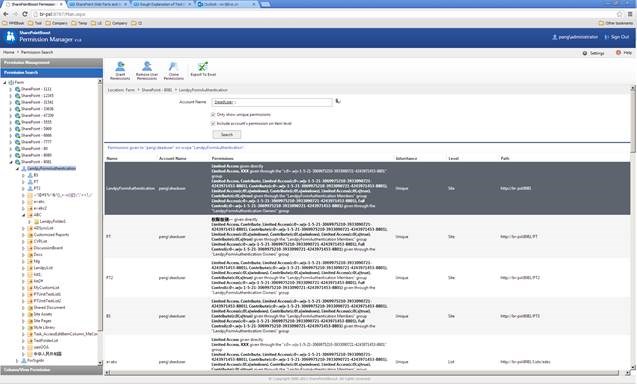The image size is (637, 384).
Task: Click the SharePoint - 12345 web application icon
Action: pyautogui.click(x=17, y=96)
